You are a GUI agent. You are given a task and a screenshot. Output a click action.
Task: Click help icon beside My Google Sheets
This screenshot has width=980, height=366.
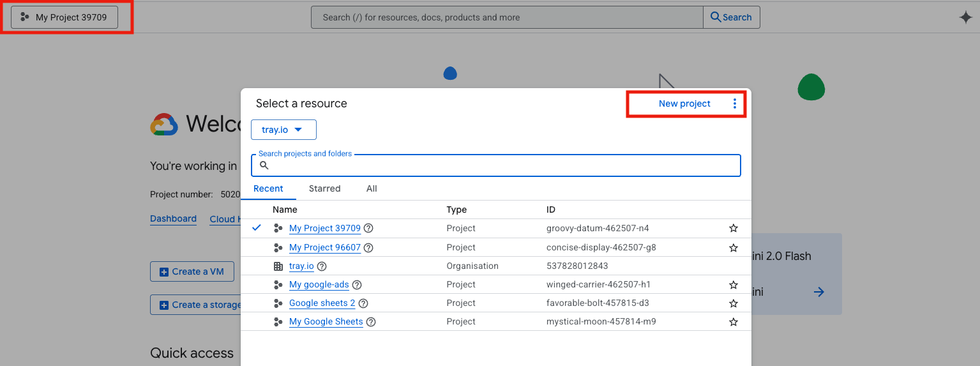pyautogui.click(x=371, y=322)
